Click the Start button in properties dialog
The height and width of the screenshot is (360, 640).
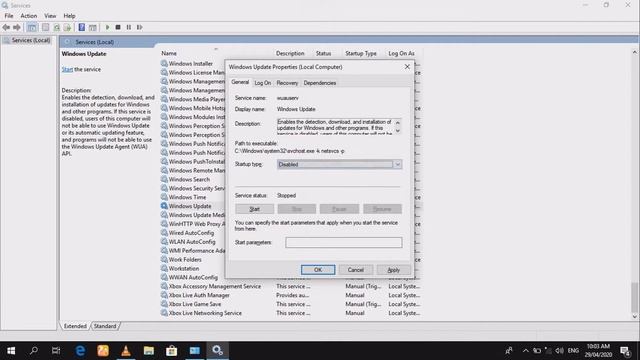coord(254,209)
